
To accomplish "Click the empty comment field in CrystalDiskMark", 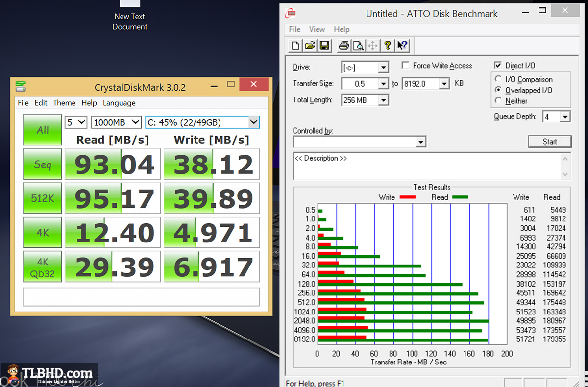I will pyautogui.click(x=141, y=296).
